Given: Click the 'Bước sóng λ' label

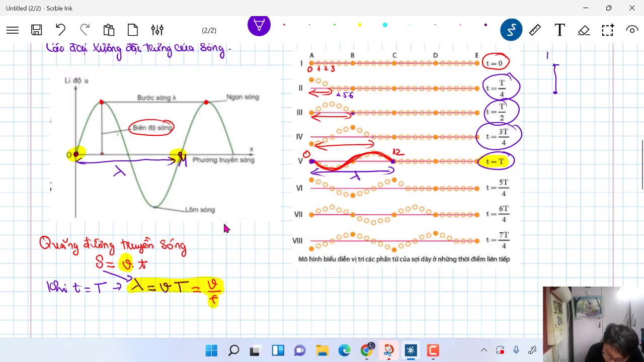Looking at the screenshot, I should tap(156, 98).
